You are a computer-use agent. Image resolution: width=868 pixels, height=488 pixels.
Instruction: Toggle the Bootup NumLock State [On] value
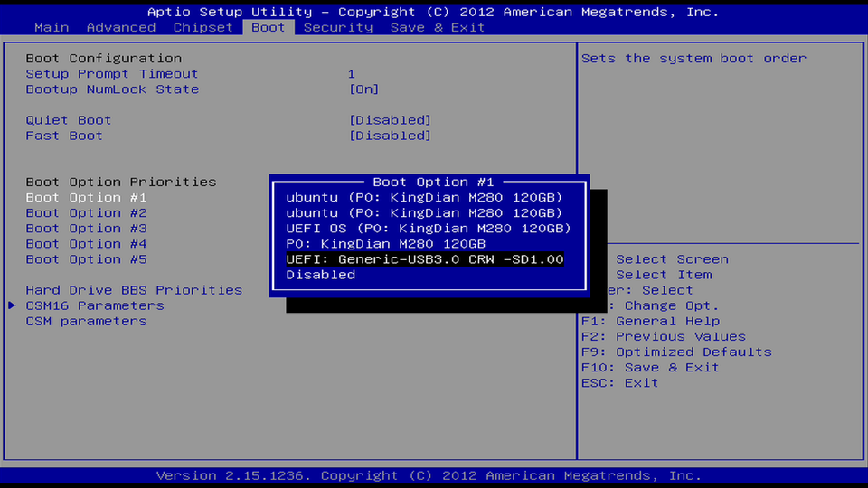click(x=364, y=89)
